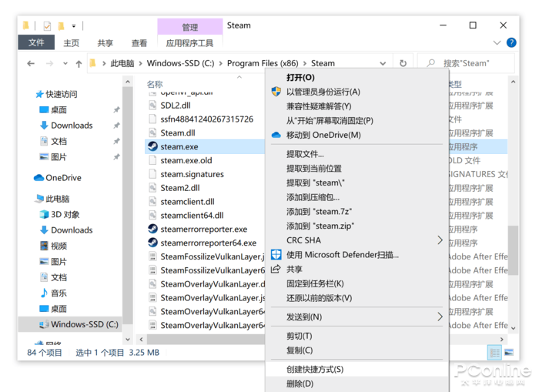Click chevron after 此电脑 in address bar
Screen dimensions: 539x392
pyautogui.click(x=140, y=64)
